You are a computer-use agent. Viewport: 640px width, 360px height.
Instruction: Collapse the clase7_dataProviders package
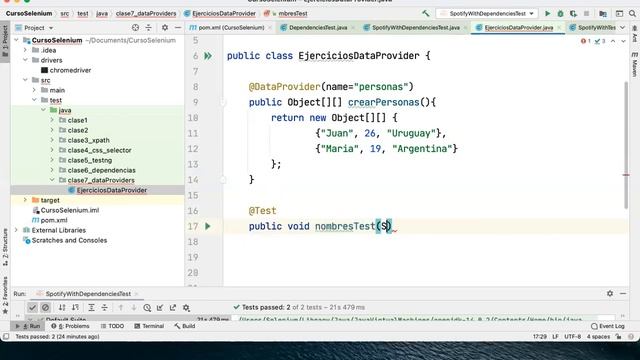click(x=52, y=180)
